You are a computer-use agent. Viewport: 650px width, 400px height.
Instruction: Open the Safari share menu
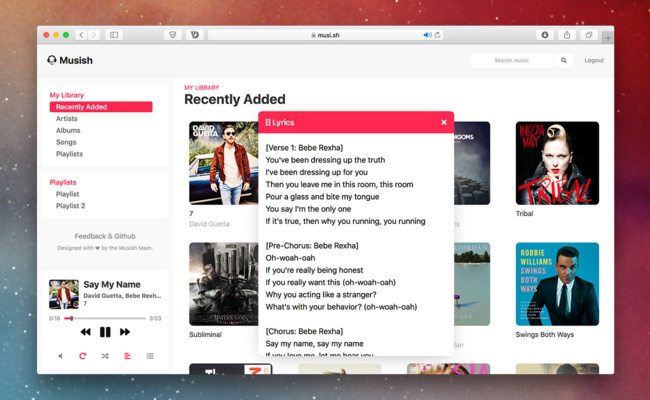567,35
